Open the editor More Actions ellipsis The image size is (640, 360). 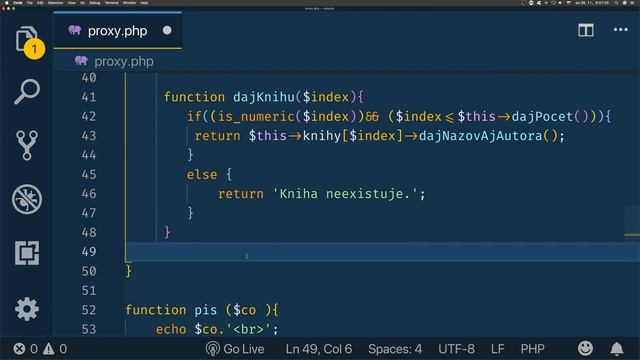(x=620, y=30)
